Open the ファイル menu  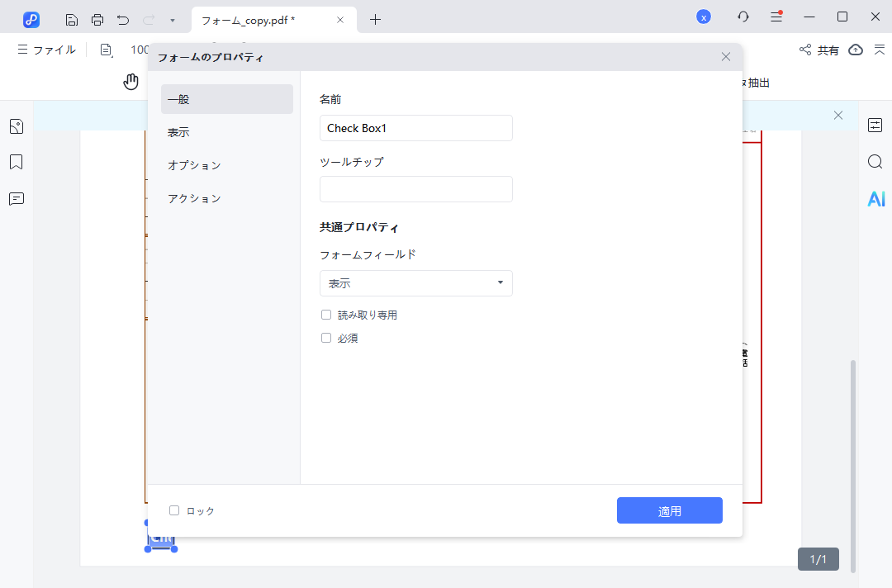[x=52, y=50]
